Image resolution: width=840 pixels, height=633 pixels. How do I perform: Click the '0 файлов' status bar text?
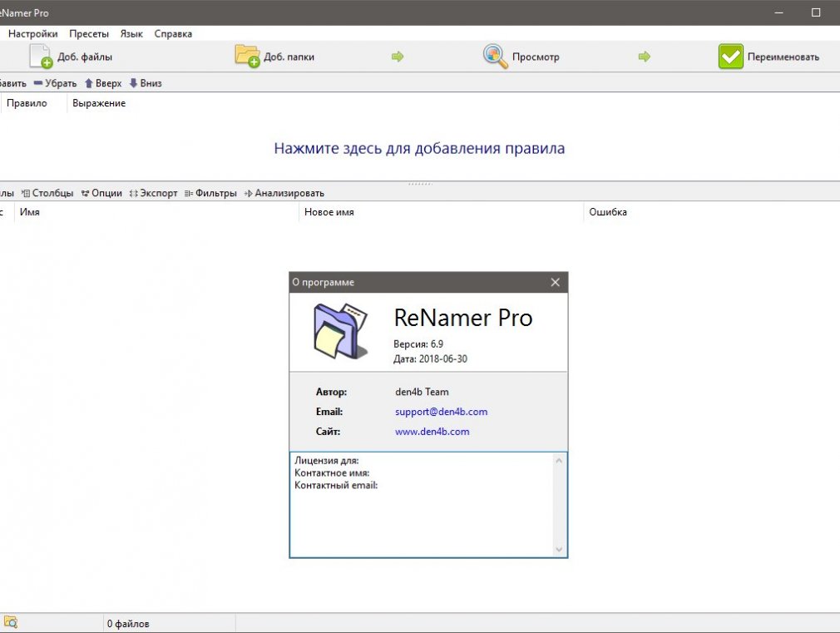(x=128, y=624)
